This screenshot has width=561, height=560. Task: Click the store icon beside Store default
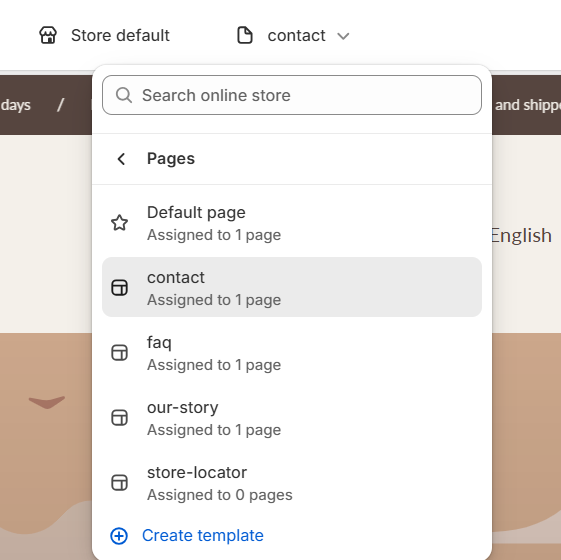[48, 35]
